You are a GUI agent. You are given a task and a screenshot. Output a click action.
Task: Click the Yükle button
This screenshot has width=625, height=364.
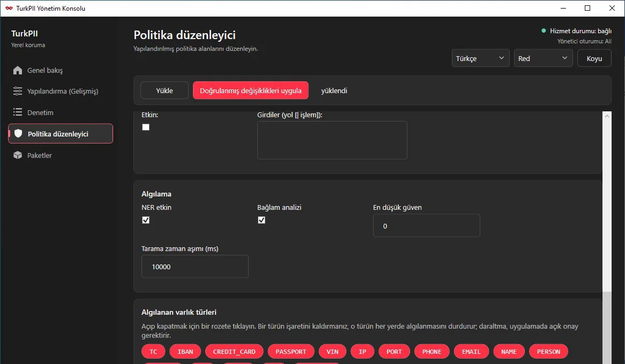pos(165,90)
